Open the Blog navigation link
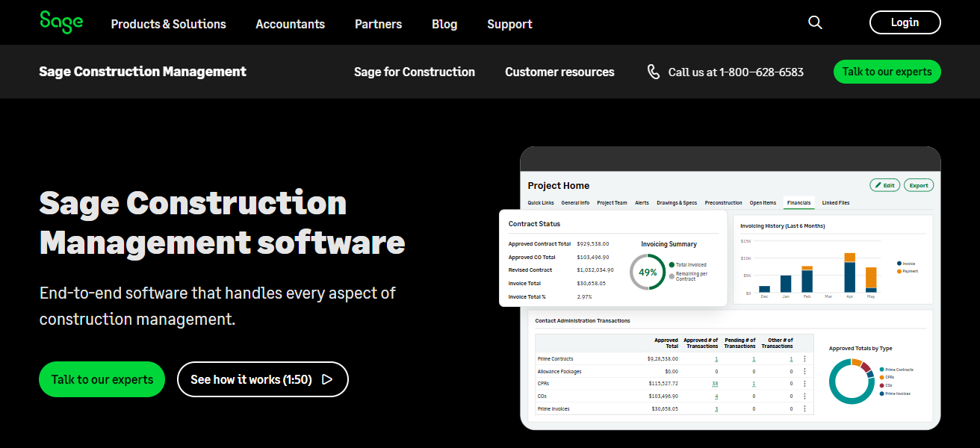980x448 pixels. tap(444, 24)
